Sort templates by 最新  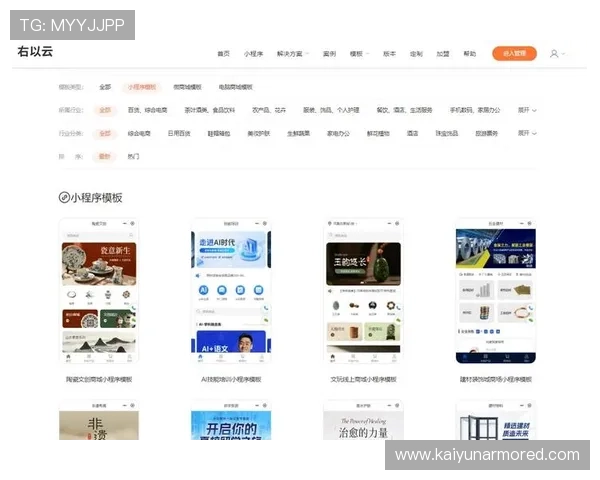pyautogui.click(x=104, y=157)
